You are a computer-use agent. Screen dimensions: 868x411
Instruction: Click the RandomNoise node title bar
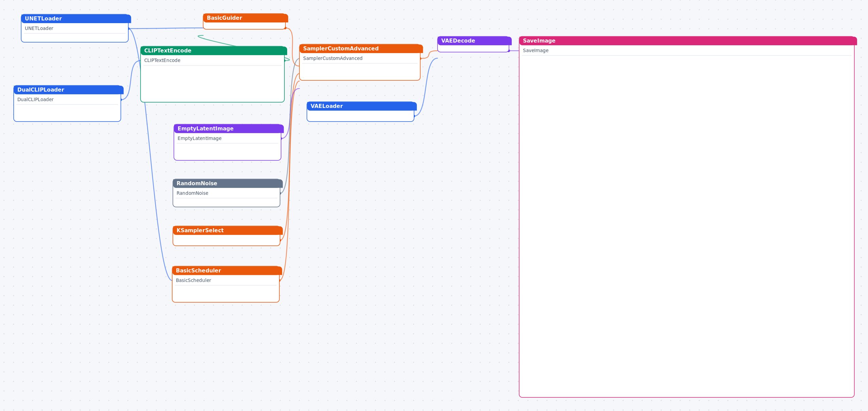pyautogui.click(x=228, y=183)
